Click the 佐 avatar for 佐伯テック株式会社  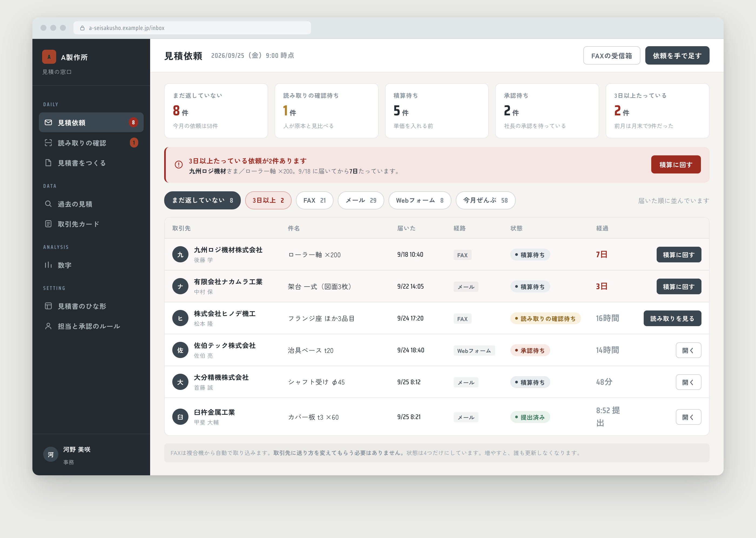coord(180,350)
